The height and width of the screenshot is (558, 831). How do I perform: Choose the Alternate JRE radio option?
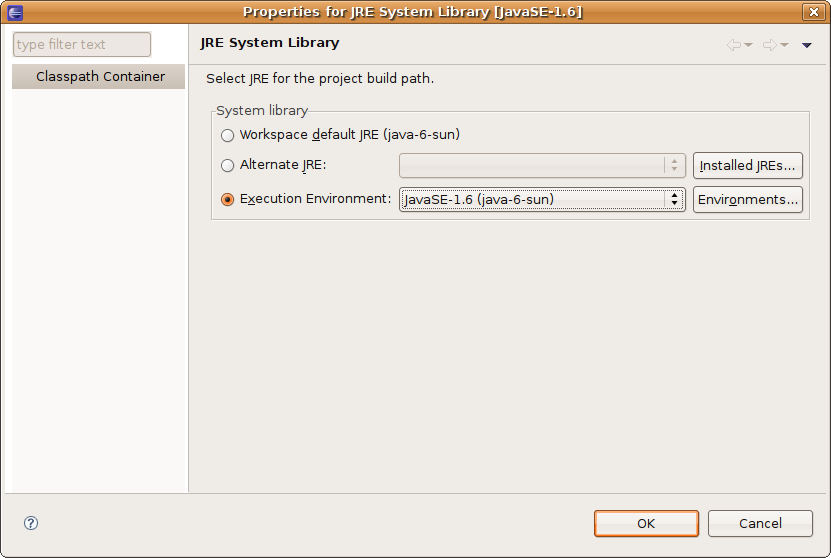point(228,166)
